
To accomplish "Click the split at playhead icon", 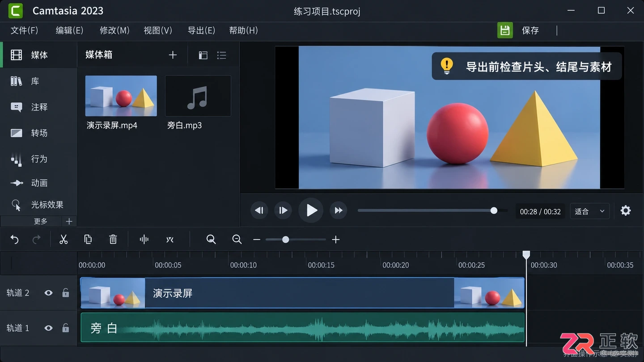I will pos(144,240).
